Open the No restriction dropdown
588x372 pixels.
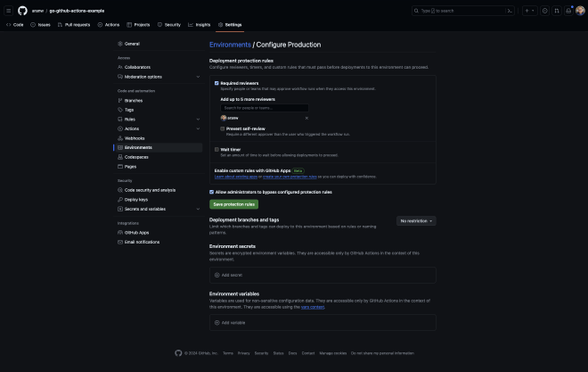[x=416, y=221]
